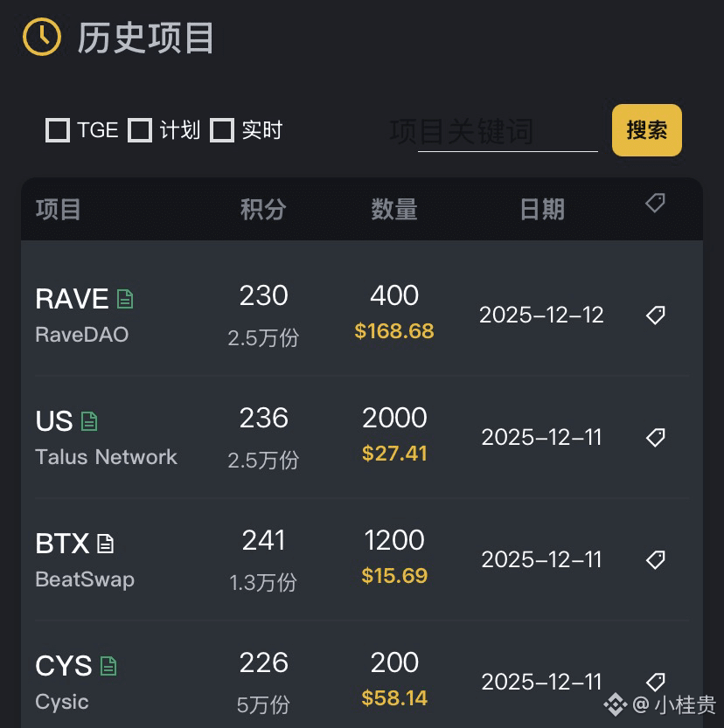The image size is (724, 728).
Task: Check the 计划 filter checkbox
Action: [140, 131]
